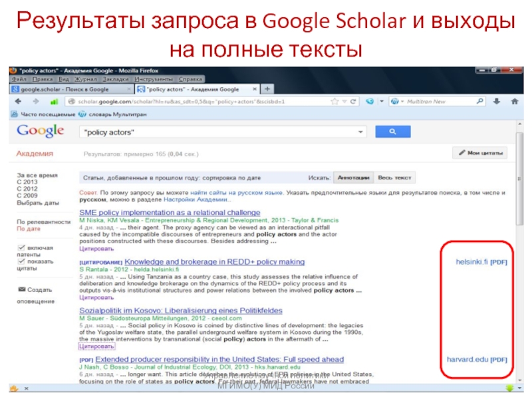The width and height of the screenshot is (532, 399).
Task: Open "Sozialpolitik im Kosovo" result title
Action: pyautogui.click(x=181, y=311)
